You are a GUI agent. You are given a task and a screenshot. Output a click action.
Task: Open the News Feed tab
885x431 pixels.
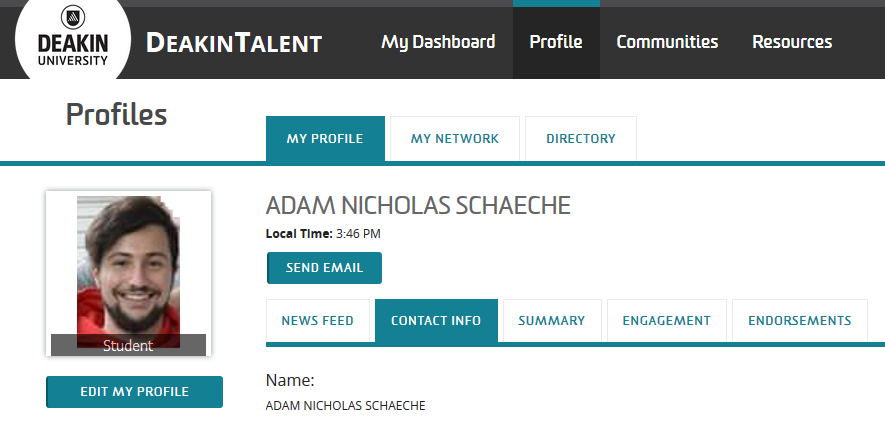tap(317, 321)
